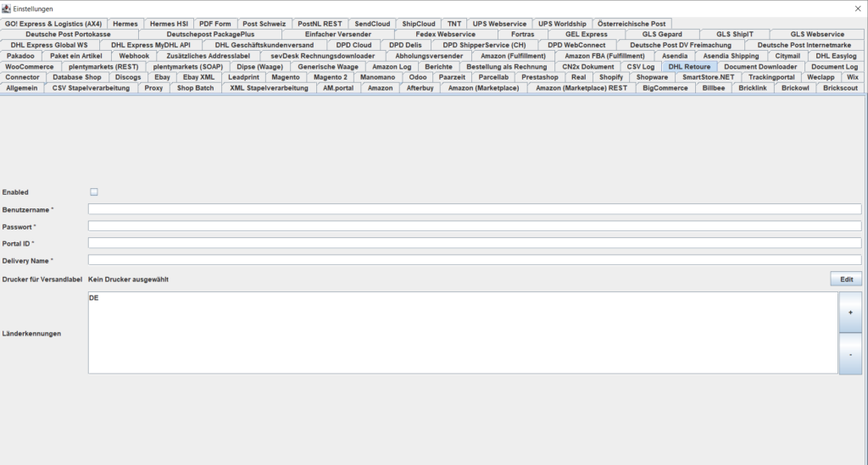Select the Portal ID input field

475,243
